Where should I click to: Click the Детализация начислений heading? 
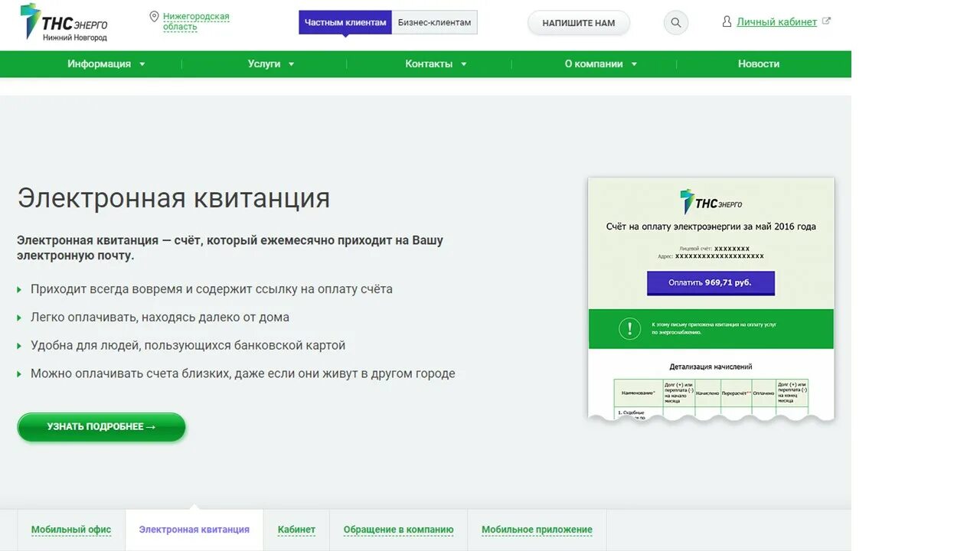tap(711, 367)
